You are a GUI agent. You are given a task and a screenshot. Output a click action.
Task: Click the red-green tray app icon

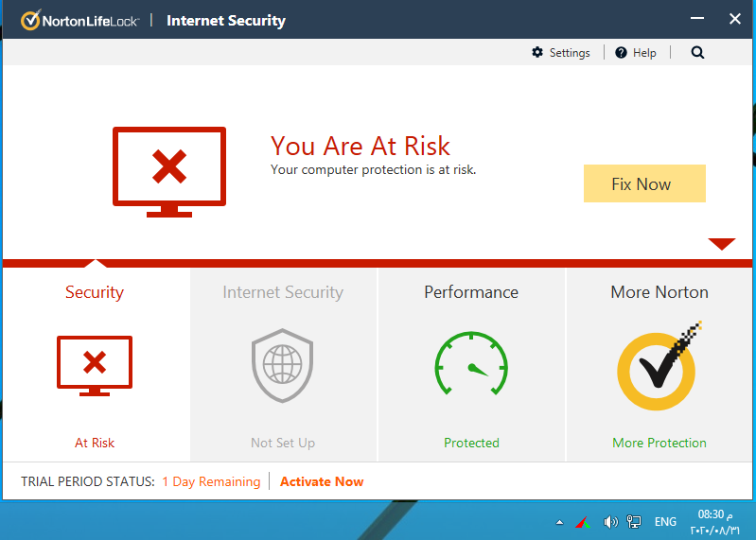[x=583, y=522]
